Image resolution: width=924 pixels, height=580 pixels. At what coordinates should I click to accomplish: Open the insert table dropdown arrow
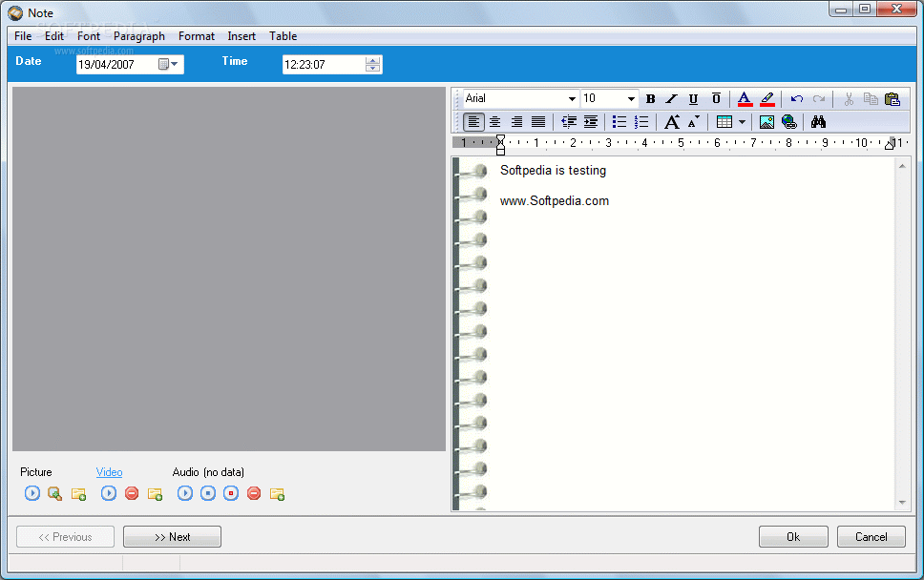[742, 122]
